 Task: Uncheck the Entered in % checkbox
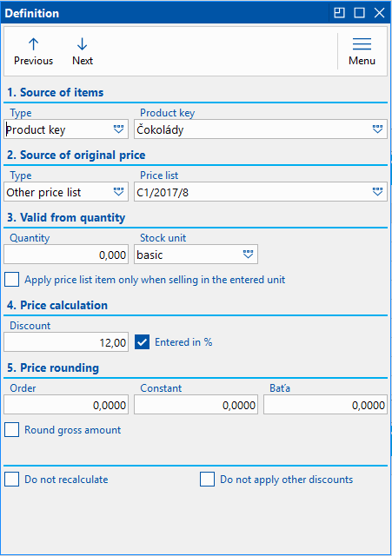pos(142,342)
